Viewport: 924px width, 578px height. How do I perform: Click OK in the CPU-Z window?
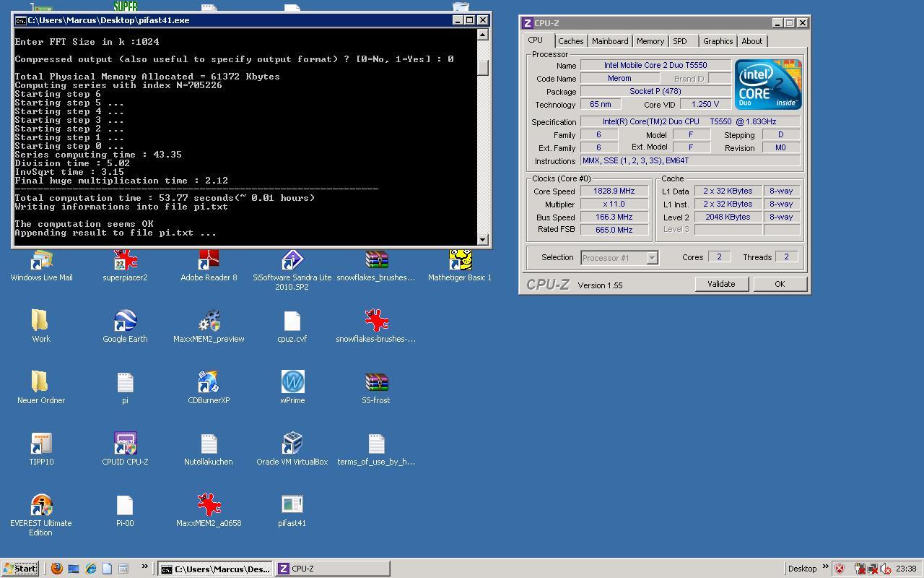(x=780, y=284)
